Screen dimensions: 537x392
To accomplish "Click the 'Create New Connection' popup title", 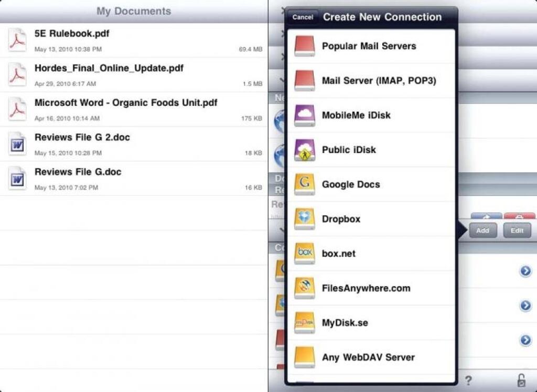I will coord(382,17).
